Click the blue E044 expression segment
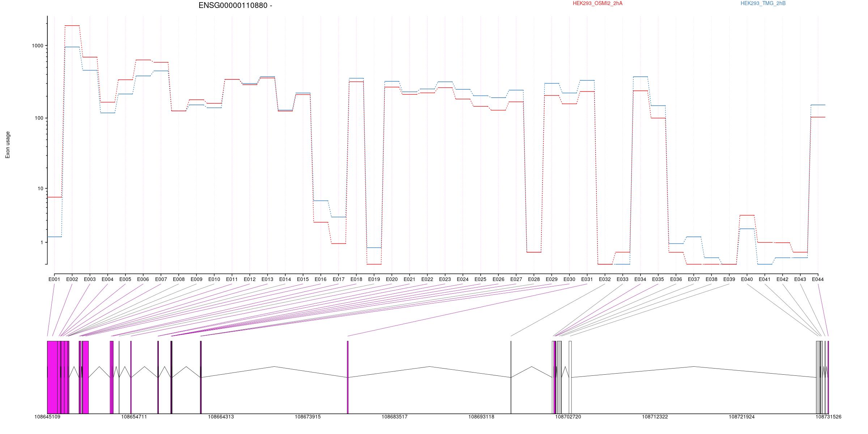868x434 pixels. point(818,105)
